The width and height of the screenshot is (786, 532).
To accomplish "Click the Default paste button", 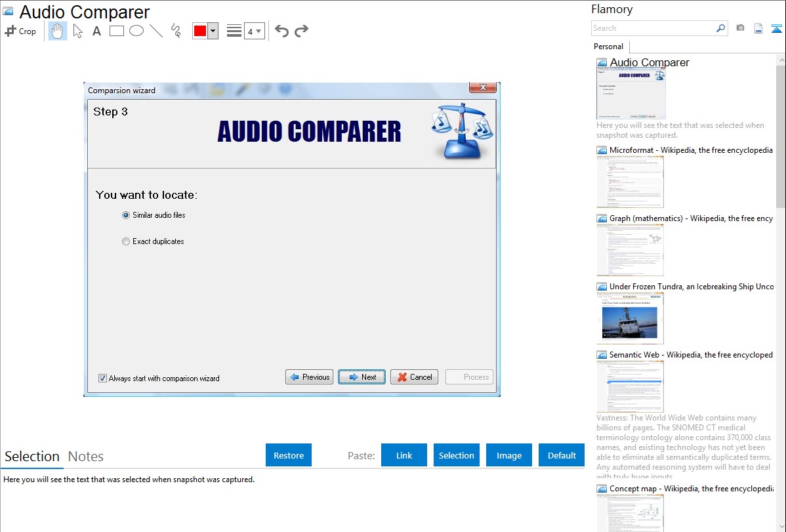I will [562, 455].
